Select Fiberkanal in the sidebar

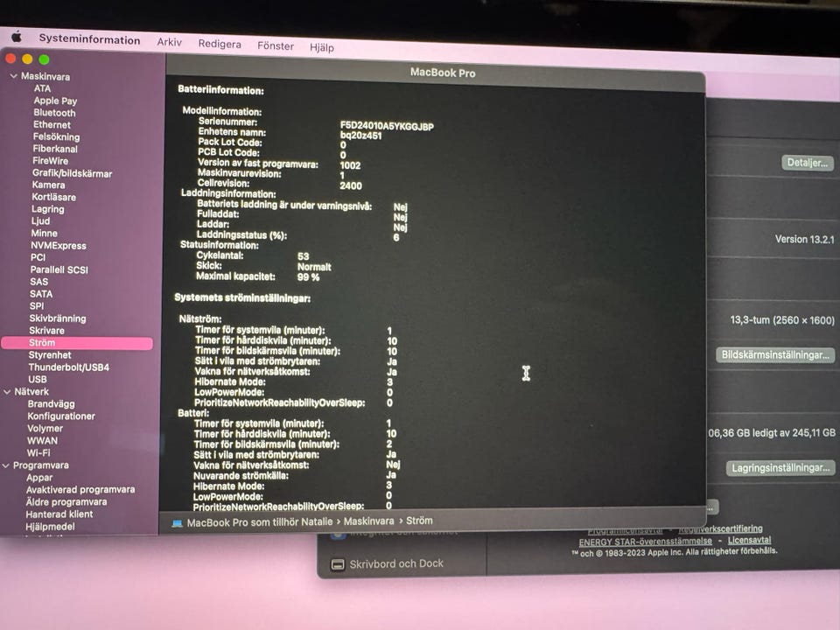point(55,149)
